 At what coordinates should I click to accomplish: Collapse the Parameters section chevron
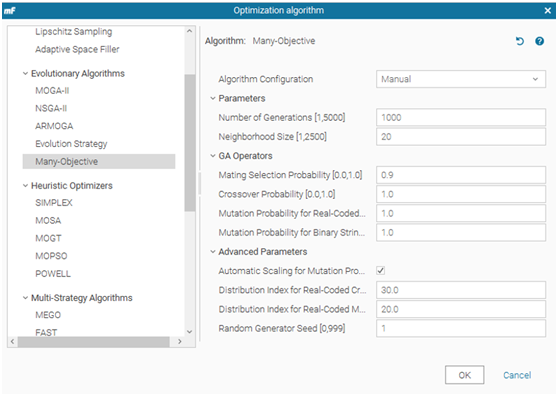point(213,98)
